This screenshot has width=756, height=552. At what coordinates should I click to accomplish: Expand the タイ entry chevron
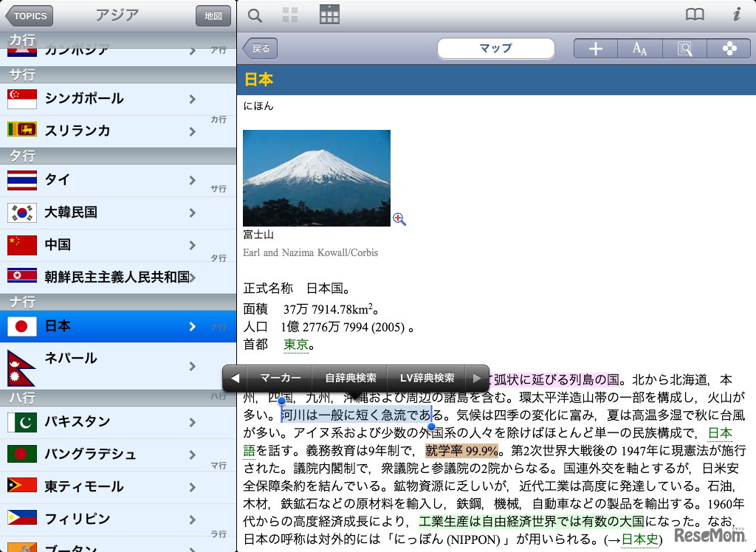(192, 180)
